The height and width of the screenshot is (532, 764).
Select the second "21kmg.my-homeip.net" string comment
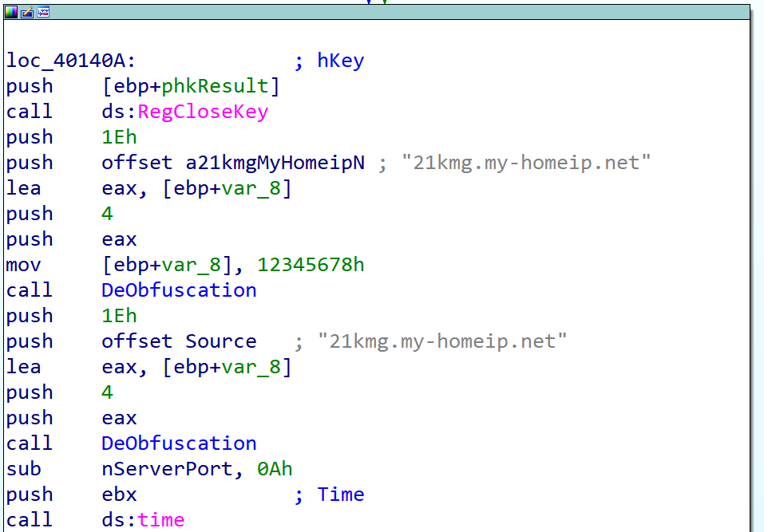(x=442, y=341)
